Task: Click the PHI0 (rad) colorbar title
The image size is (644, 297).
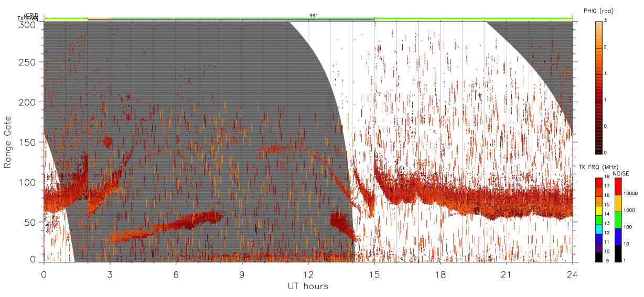Action: (x=598, y=10)
